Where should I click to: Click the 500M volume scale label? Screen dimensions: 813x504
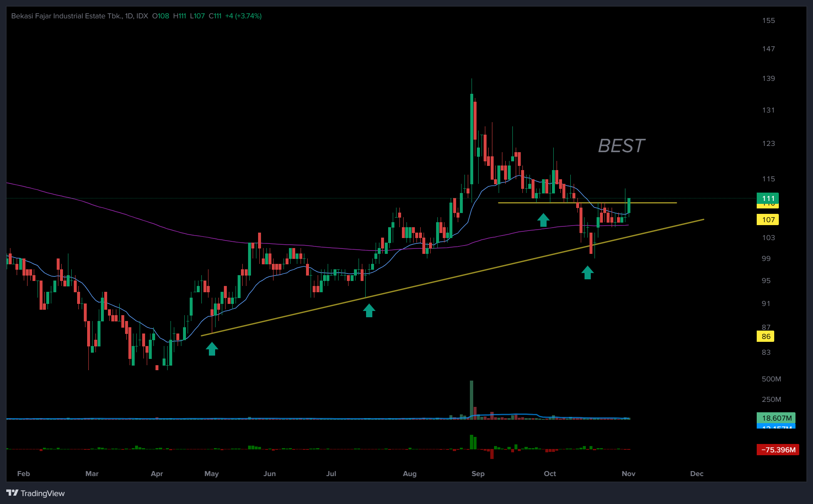pyautogui.click(x=771, y=379)
